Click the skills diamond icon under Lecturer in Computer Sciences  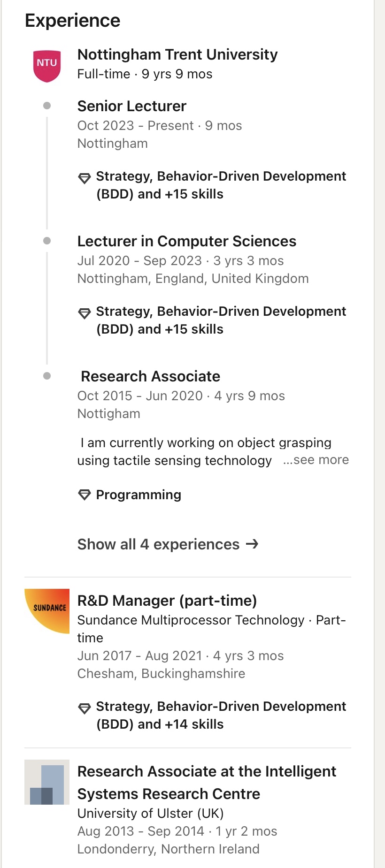click(x=85, y=313)
